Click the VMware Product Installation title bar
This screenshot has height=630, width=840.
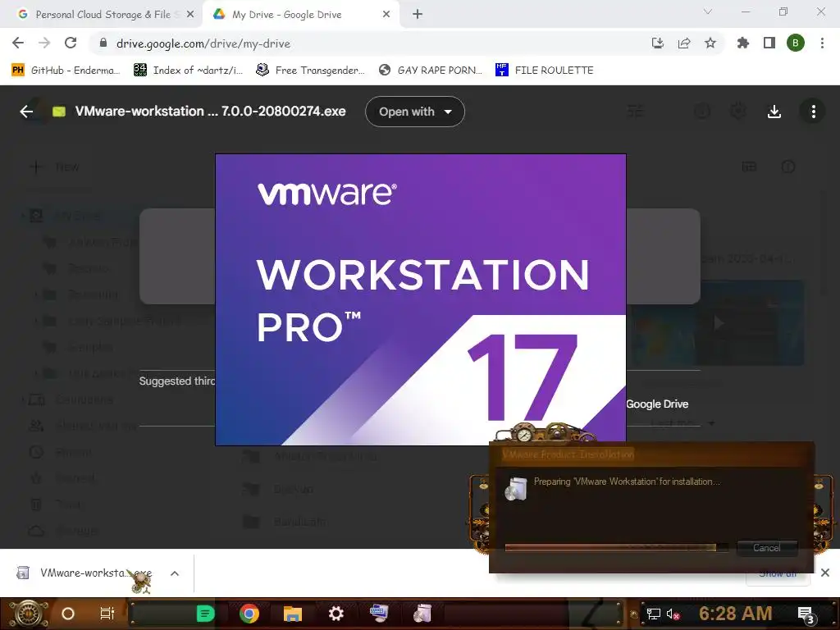(x=651, y=454)
